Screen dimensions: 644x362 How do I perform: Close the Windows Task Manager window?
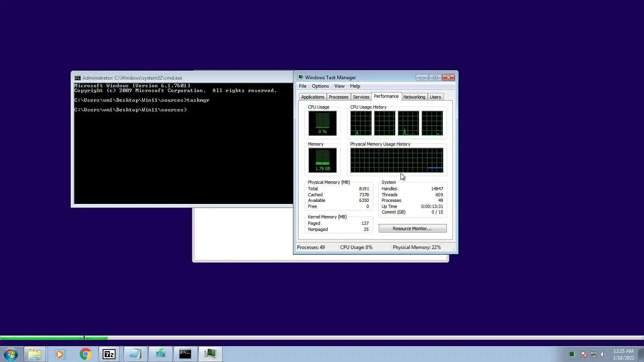(448, 78)
